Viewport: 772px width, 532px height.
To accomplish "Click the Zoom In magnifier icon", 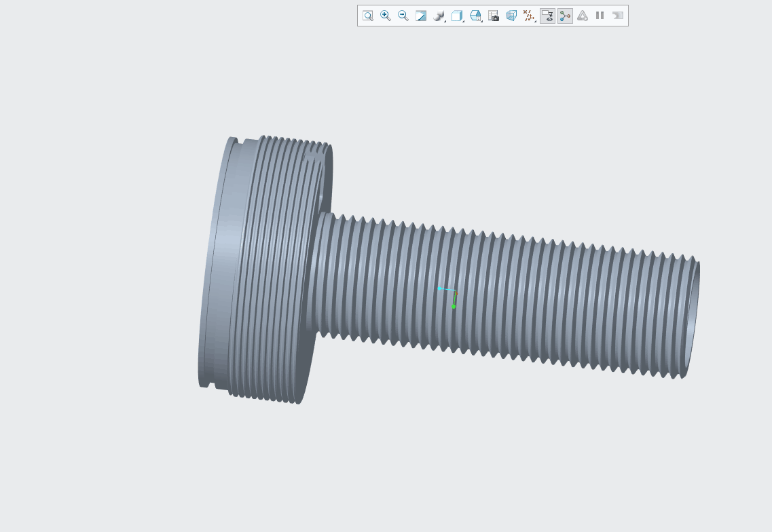I will (385, 16).
